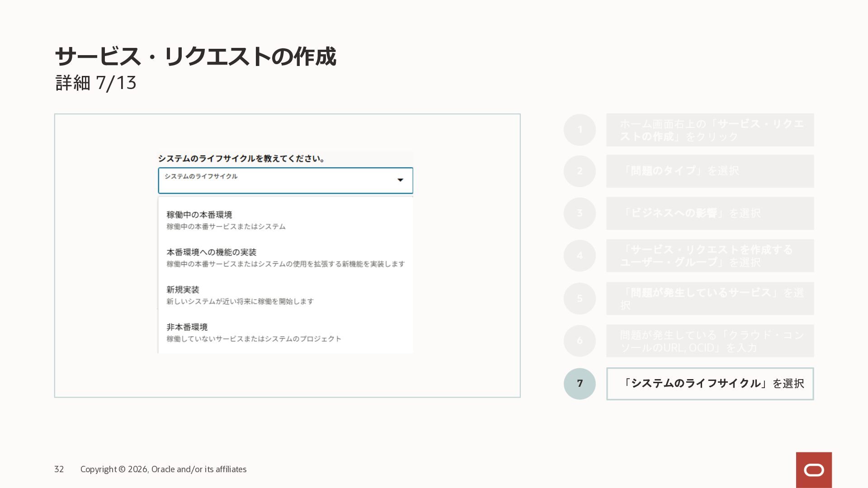The height and width of the screenshot is (488, 868).
Task: Click the faded step 5 circle
Action: pyautogui.click(x=580, y=298)
